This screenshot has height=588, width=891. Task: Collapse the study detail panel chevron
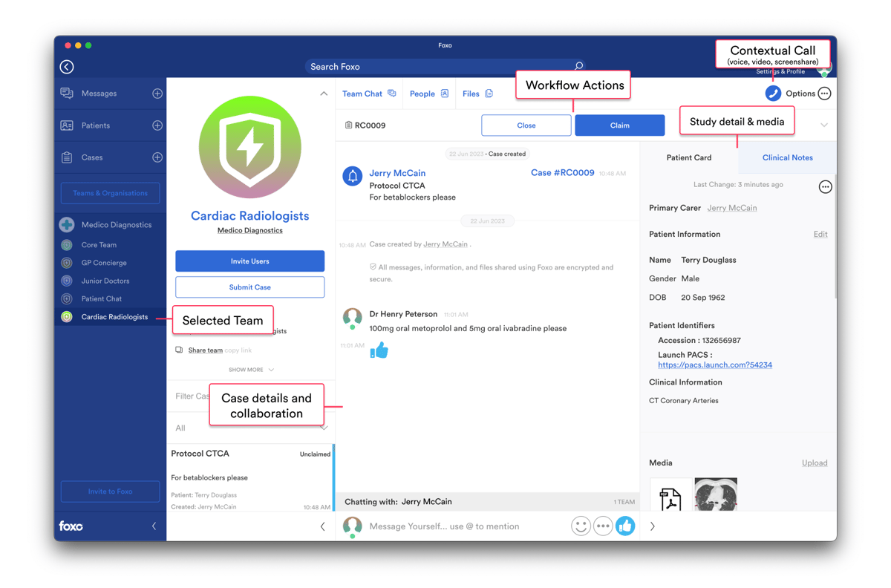pyautogui.click(x=823, y=125)
